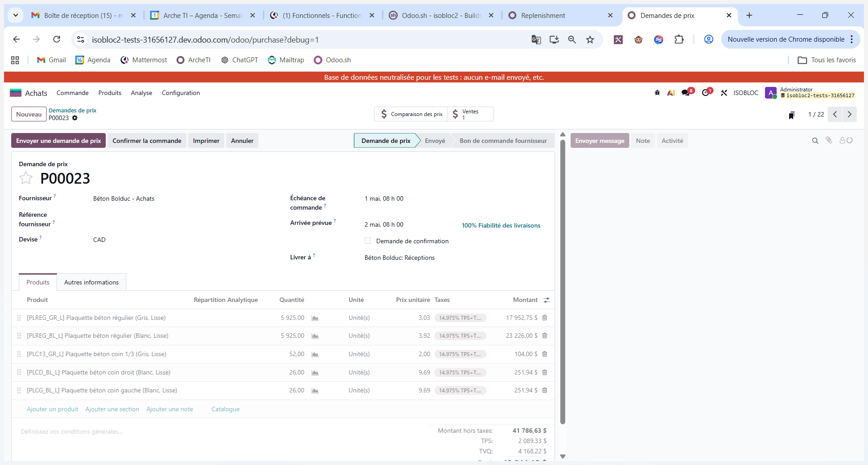Screen dimensions: 868x465
Task: Click the form vertical scrollbar
Action: [563, 281]
